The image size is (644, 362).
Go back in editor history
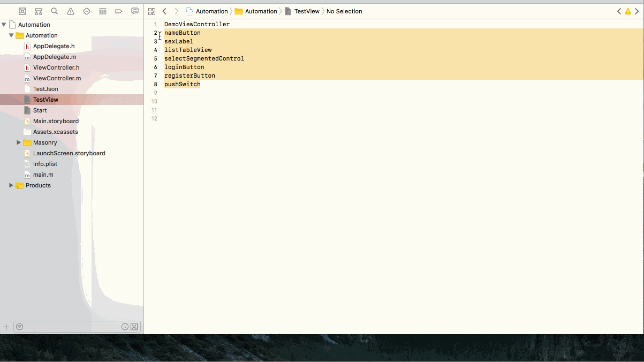point(164,11)
